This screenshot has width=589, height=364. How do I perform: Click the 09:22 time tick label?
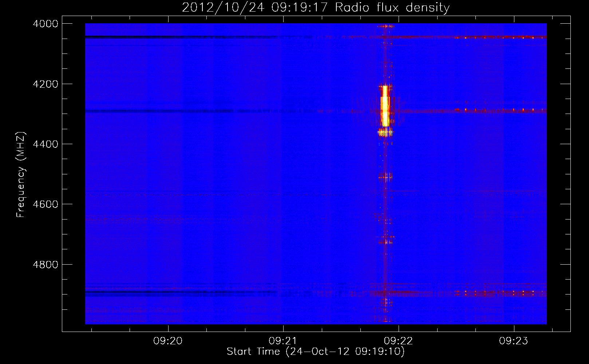pos(399,341)
